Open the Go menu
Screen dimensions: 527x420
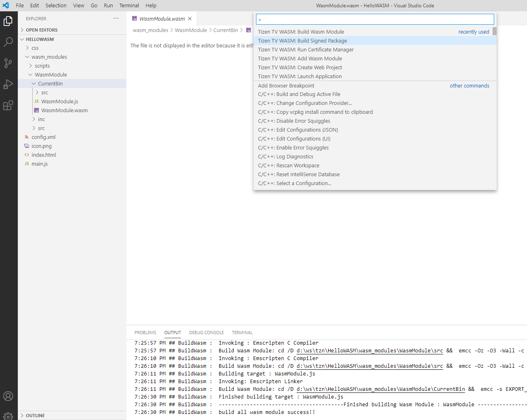[94, 5]
